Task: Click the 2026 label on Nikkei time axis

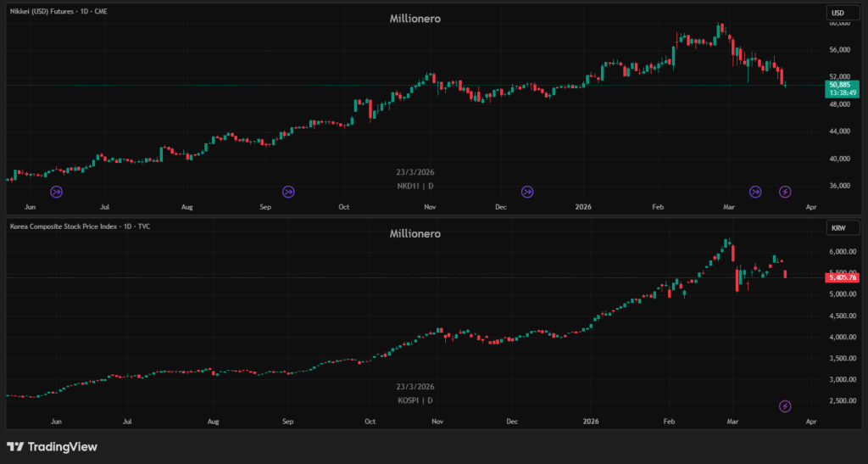Action: coord(583,206)
